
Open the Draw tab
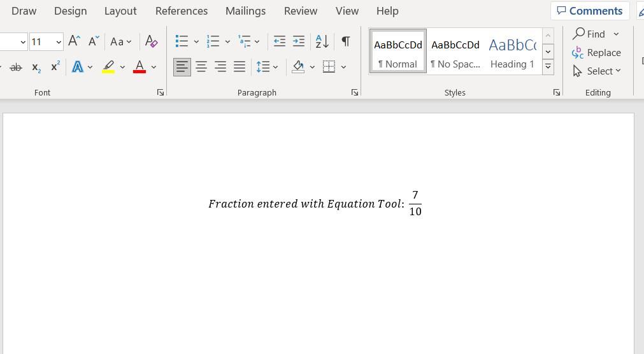pyautogui.click(x=24, y=11)
